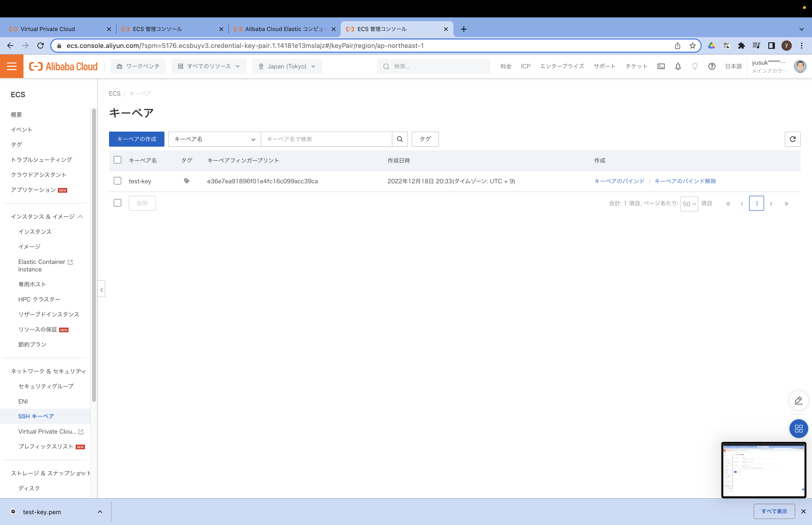
Task: Toggle the select-all header checkbox
Action: [117, 160]
